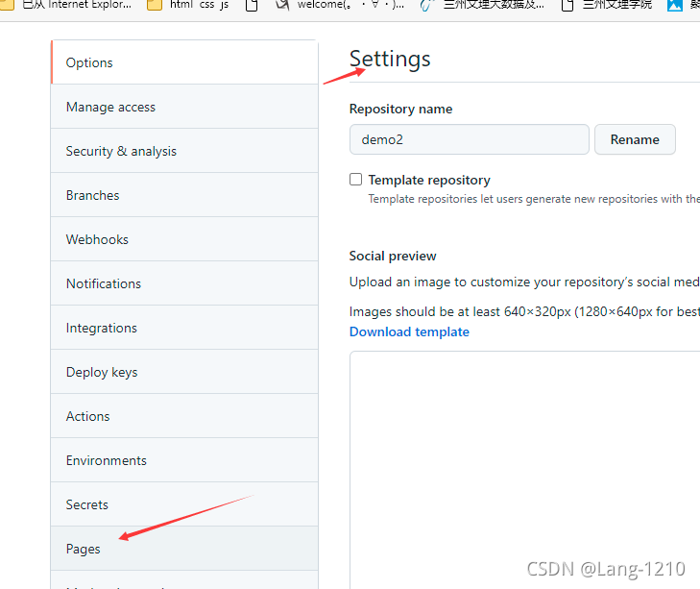This screenshot has width=700, height=589.
Task: Select Environments in sidebar
Action: (x=184, y=460)
